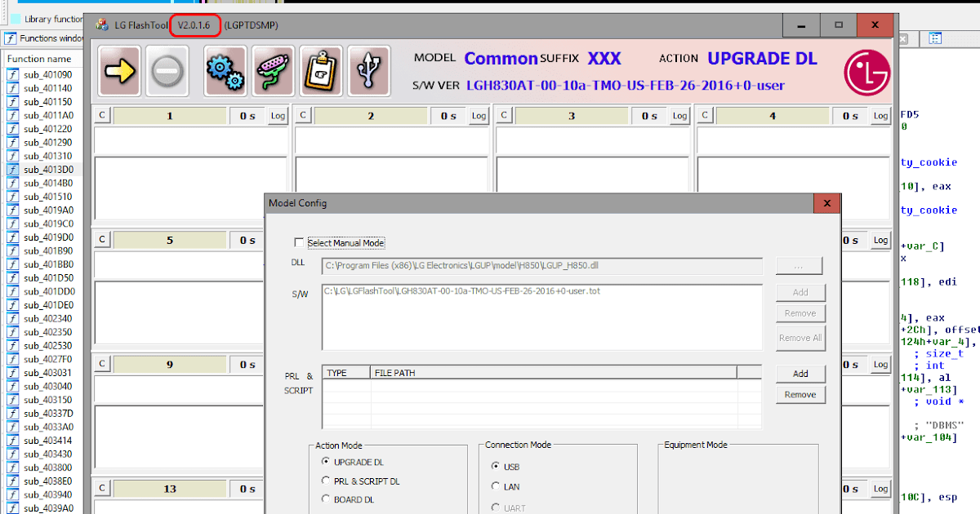The height and width of the screenshot is (514, 980).
Task: Click C button of port 3
Action: 504,116
